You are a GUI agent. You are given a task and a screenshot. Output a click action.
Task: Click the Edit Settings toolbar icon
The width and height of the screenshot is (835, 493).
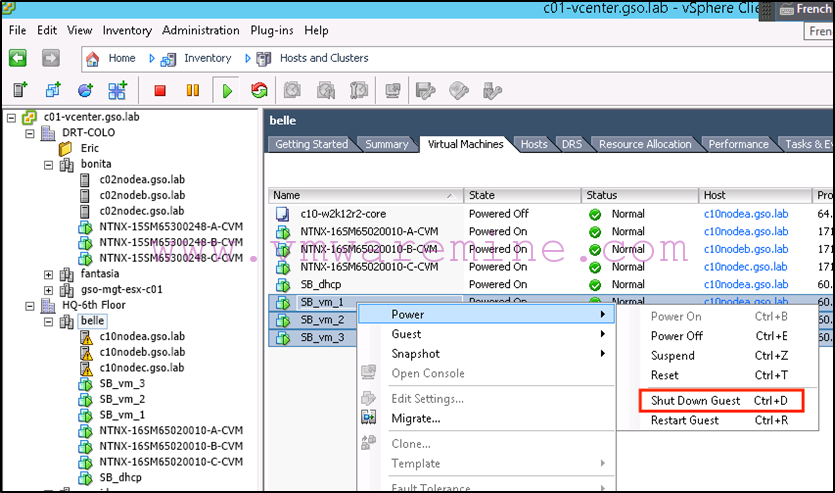tap(425, 91)
